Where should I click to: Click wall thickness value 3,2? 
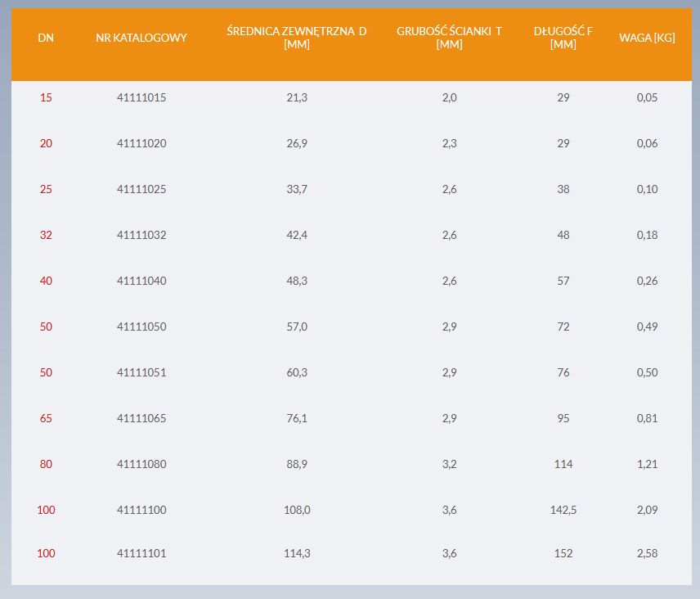(x=450, y=464)
